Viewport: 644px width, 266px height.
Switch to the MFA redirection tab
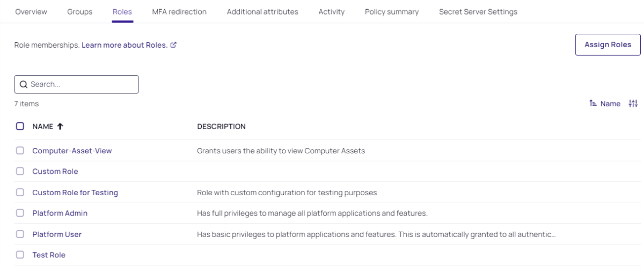tap(179, 12)
